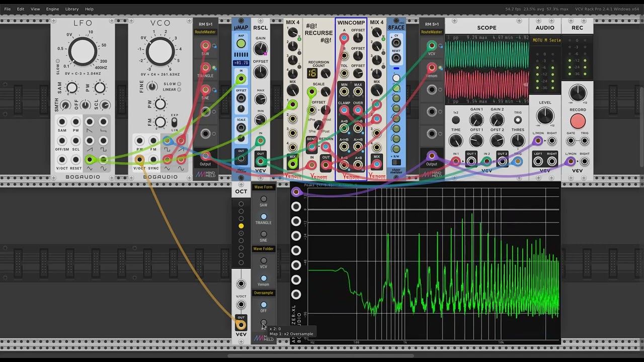This screenshot has height=362, width=644.
Task: Click the VCO sine wave output jack
Action: 181,160
